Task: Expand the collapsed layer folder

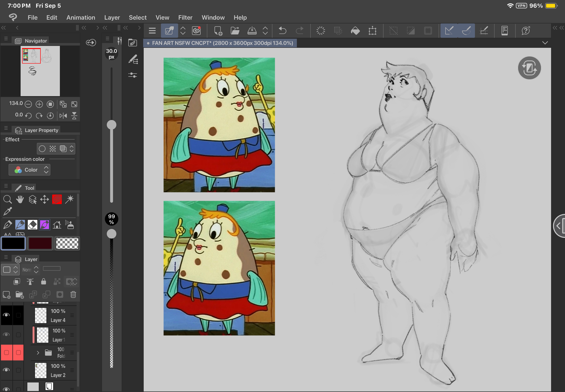Action: coord(38,352)
